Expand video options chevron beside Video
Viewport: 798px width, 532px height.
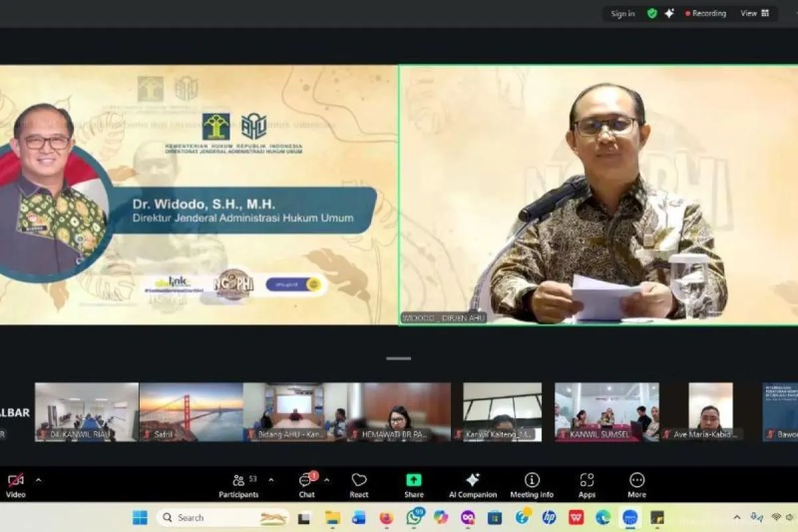38,479
